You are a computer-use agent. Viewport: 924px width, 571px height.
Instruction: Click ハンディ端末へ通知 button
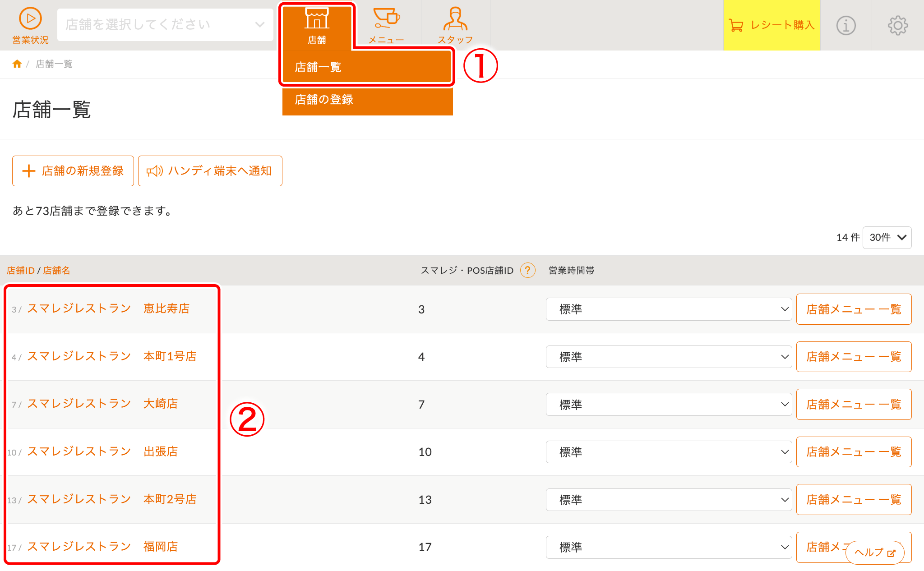pyautogui.click(x=210, y=171)
